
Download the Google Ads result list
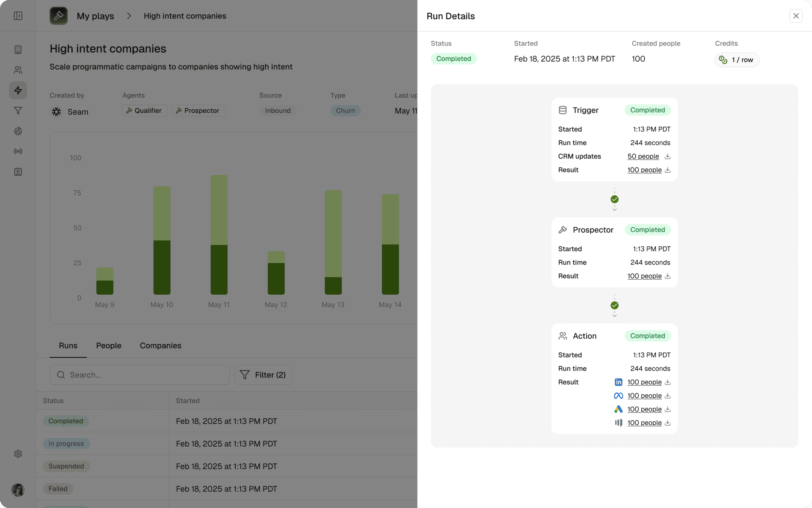pyautogui.click(x=668, y=409)
